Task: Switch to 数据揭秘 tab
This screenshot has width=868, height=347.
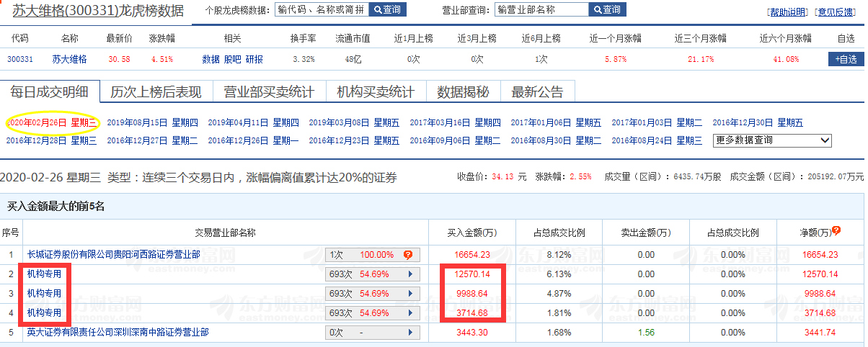Action: pyautogui.click(x=464, y=91)
